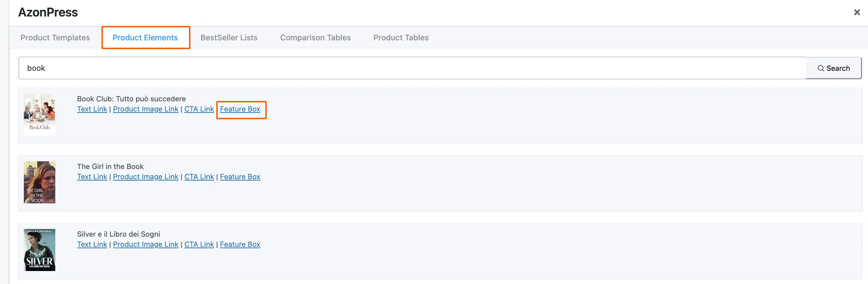Click the Silver cover thumbnail

point(40,250)
